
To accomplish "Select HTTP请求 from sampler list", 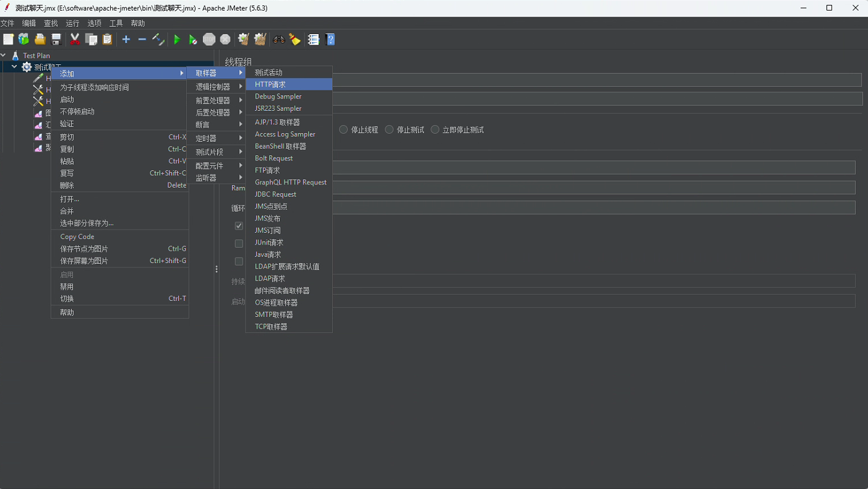I will [x=270, y=84].
